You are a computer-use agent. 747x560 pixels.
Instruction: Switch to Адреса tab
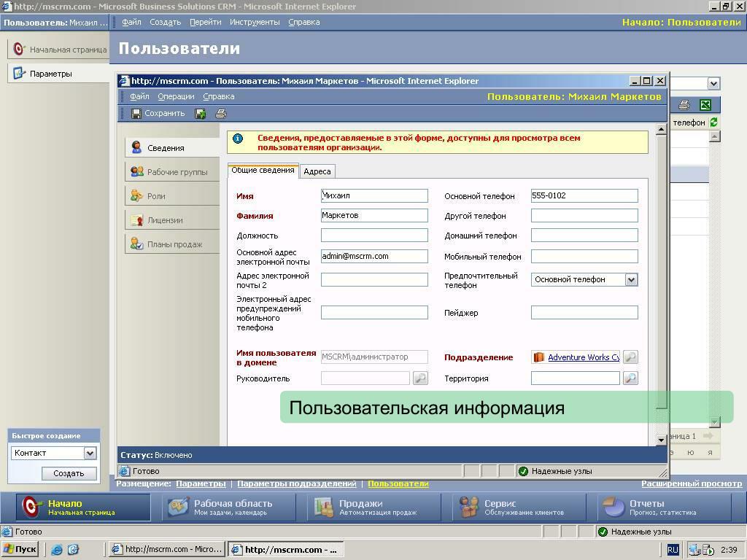tap(317, 171)
